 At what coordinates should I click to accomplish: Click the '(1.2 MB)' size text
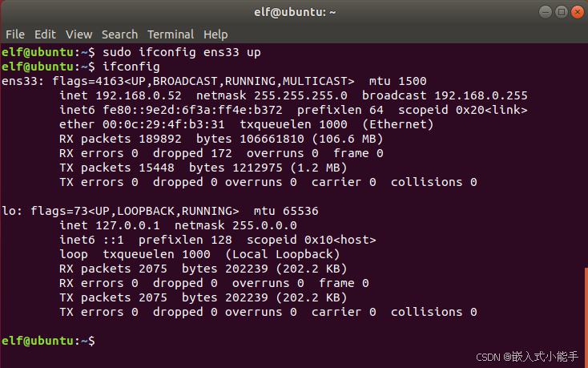tap(318, 168)
